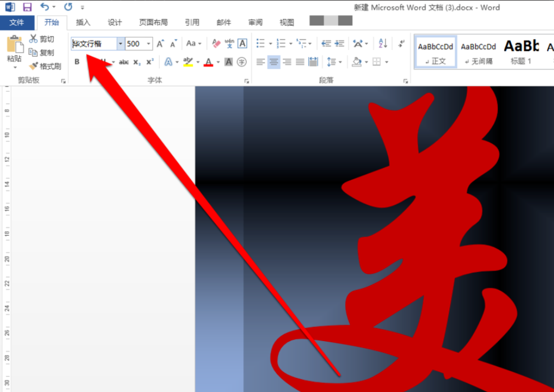Click the Multilevel List icon

[301, 44]
